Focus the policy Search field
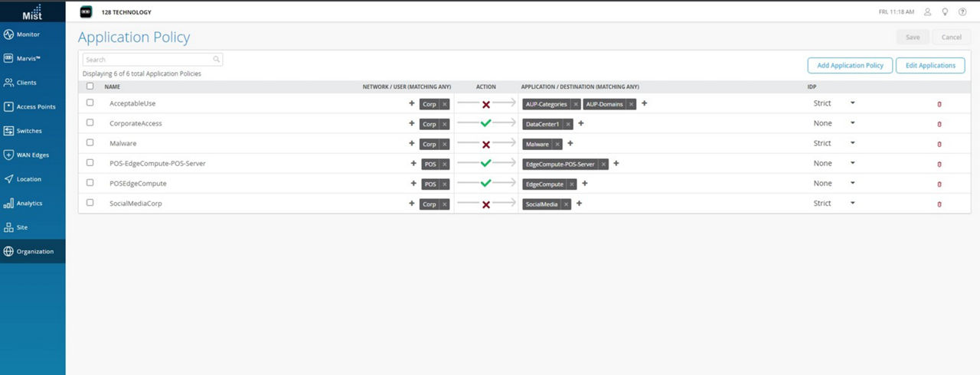 [147, 60]
